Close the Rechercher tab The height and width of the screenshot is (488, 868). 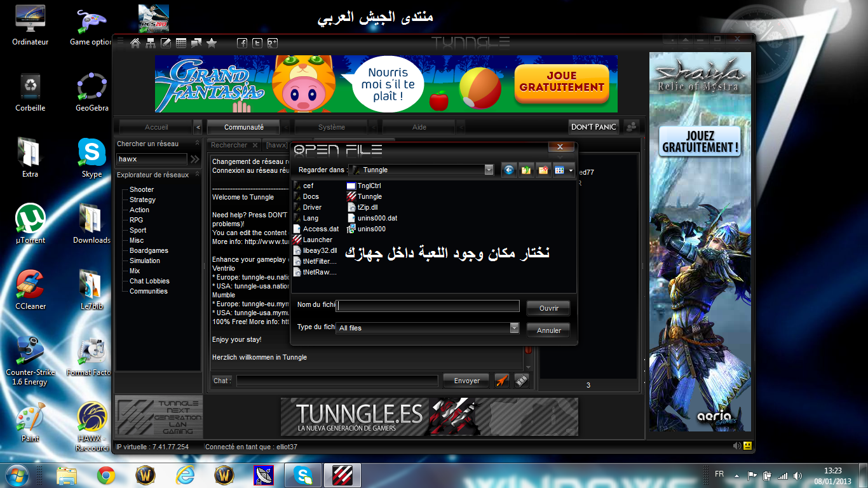254,146
